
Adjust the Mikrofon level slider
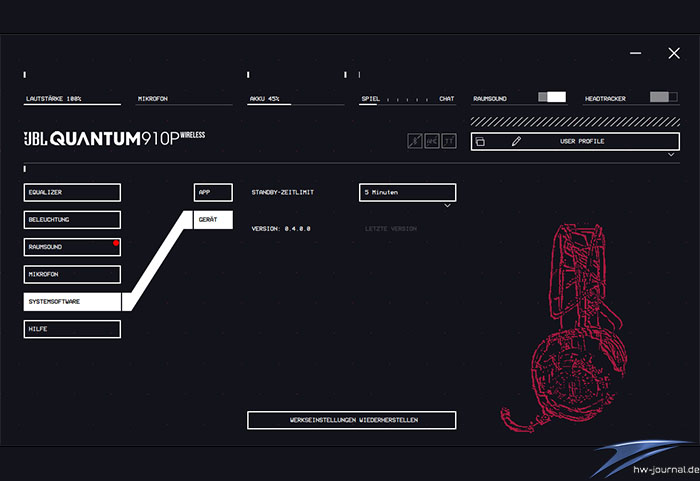(x=184, y=105)
